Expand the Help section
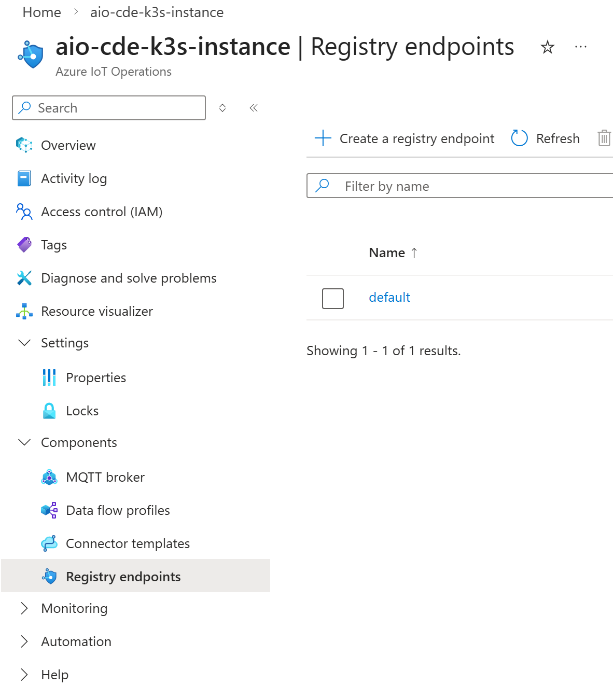The height and width of the screenshot is (700, 614). [24, 675]
